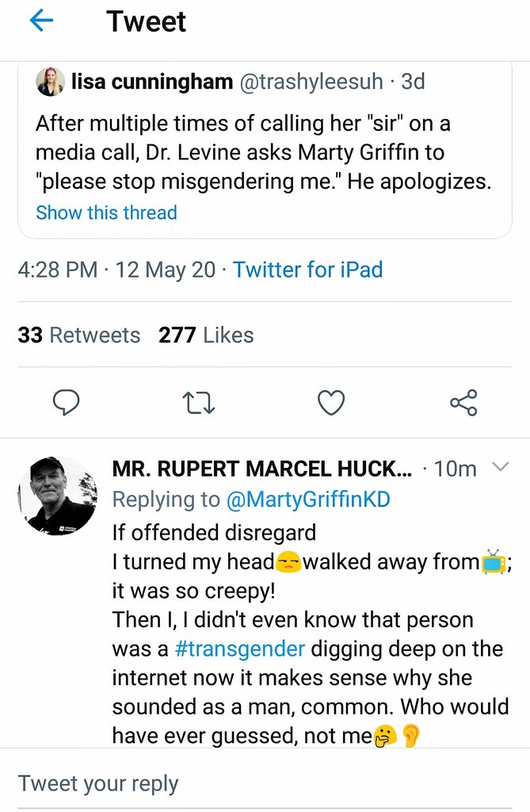View the 277 Likes list
Viewport: 530px width, 812px height.
click(x=206, y=335)
